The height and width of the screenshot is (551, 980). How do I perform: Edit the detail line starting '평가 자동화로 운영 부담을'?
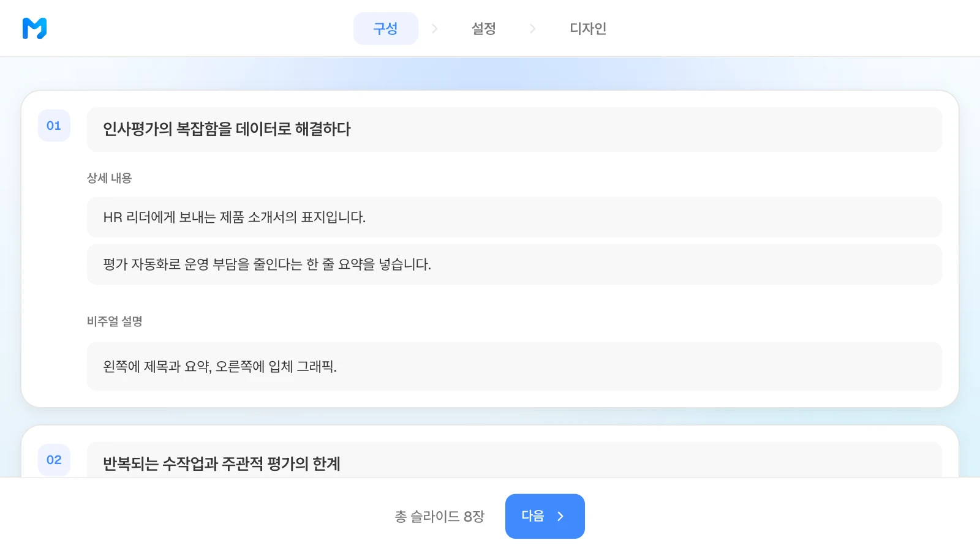(x=514, y=264)
